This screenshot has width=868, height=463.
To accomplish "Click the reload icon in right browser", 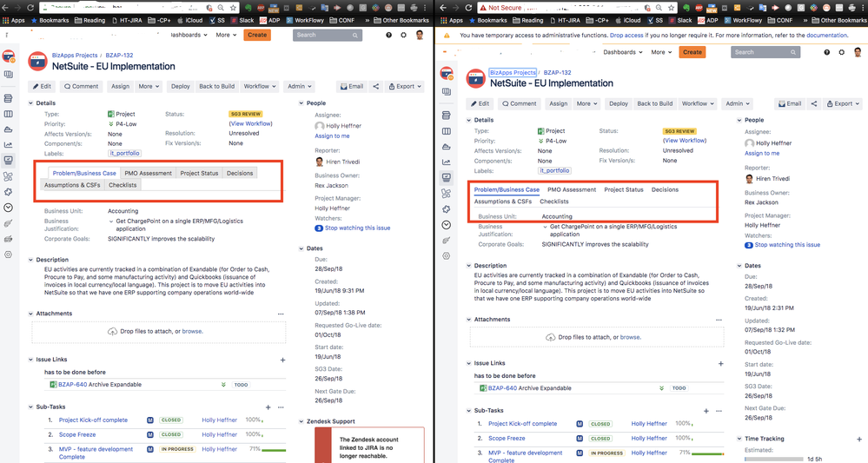I will 468,8.
